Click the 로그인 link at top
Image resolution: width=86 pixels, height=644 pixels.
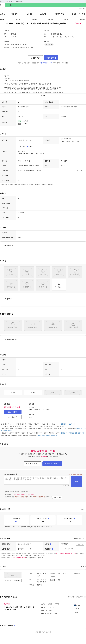tap(80, 9)
